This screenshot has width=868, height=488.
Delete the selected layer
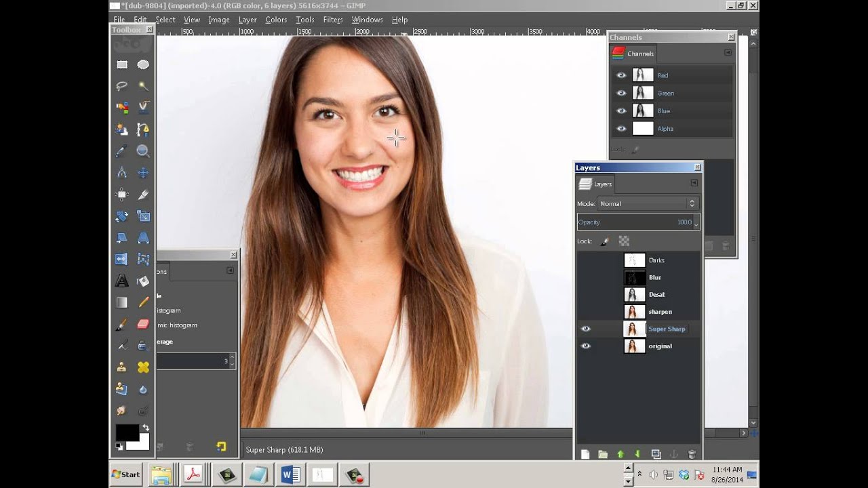692,454
